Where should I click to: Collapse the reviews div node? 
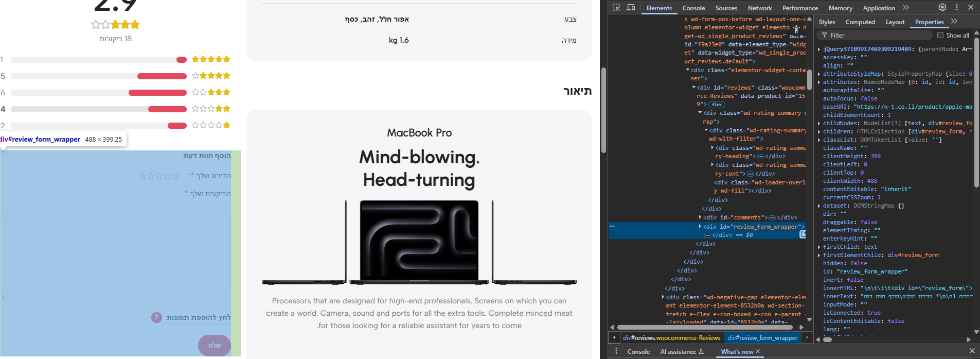click(x=694, y=88)
